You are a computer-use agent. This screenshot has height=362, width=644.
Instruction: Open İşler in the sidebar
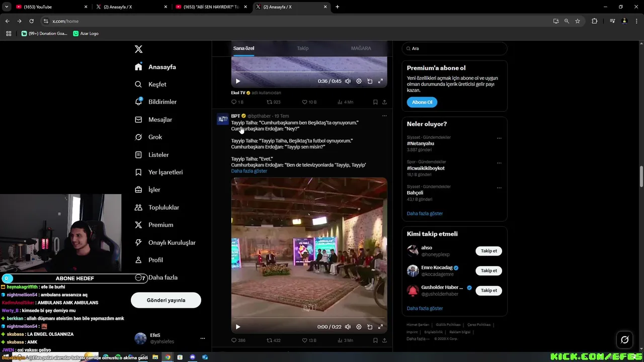click(147, 190)
